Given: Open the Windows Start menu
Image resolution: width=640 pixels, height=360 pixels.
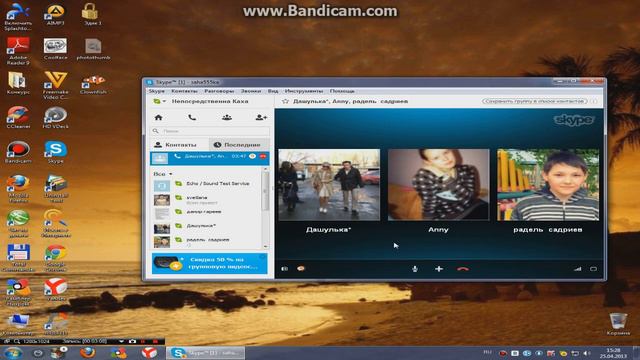Looking at the screenshot, I should click(13, 353).
